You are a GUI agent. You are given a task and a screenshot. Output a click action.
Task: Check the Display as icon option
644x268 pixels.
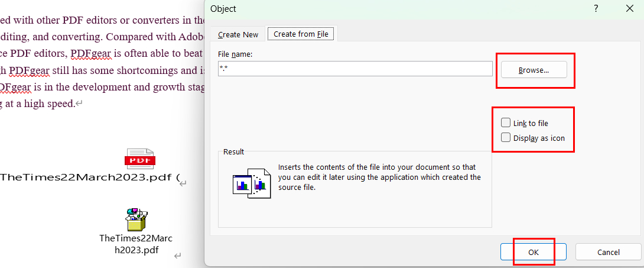point(506,138)
